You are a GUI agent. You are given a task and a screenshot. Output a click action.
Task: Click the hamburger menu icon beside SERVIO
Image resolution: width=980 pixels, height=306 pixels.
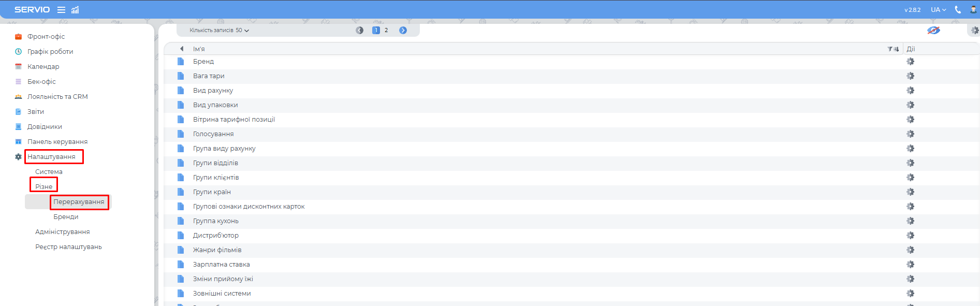(61, 10)
